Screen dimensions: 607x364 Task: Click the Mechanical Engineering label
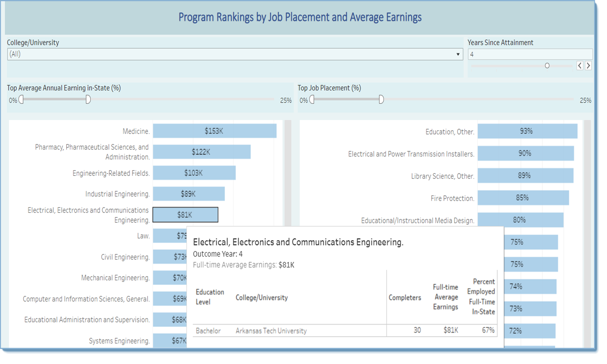[x=116, y=278]
